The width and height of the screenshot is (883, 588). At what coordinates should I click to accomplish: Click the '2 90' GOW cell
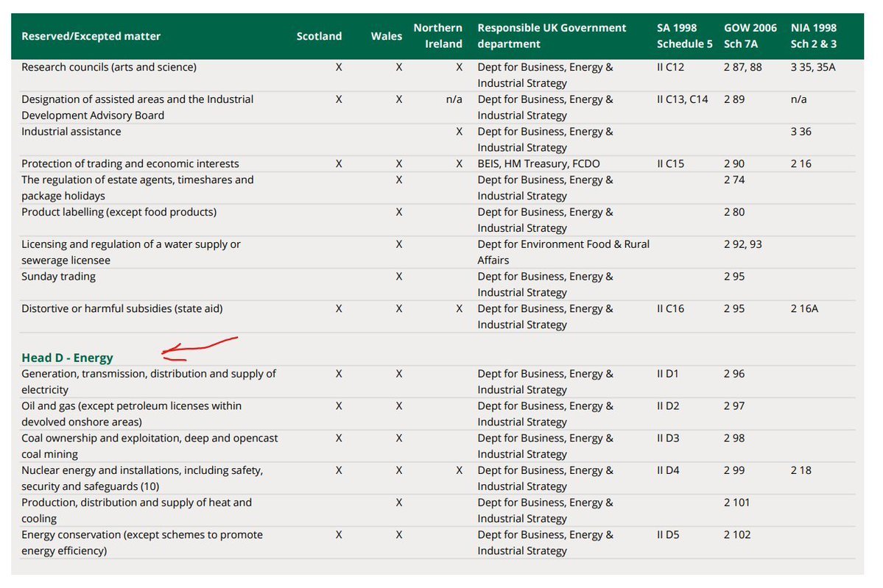pos(734,163)
